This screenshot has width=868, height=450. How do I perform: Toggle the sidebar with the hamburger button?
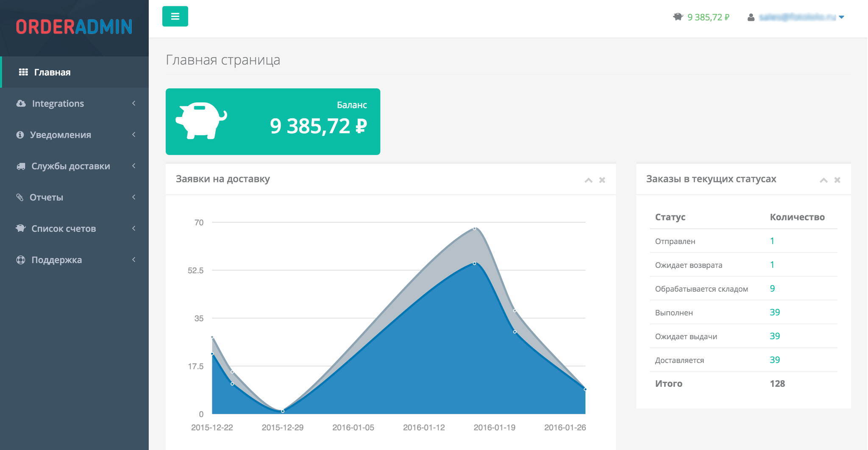point(175,17)
